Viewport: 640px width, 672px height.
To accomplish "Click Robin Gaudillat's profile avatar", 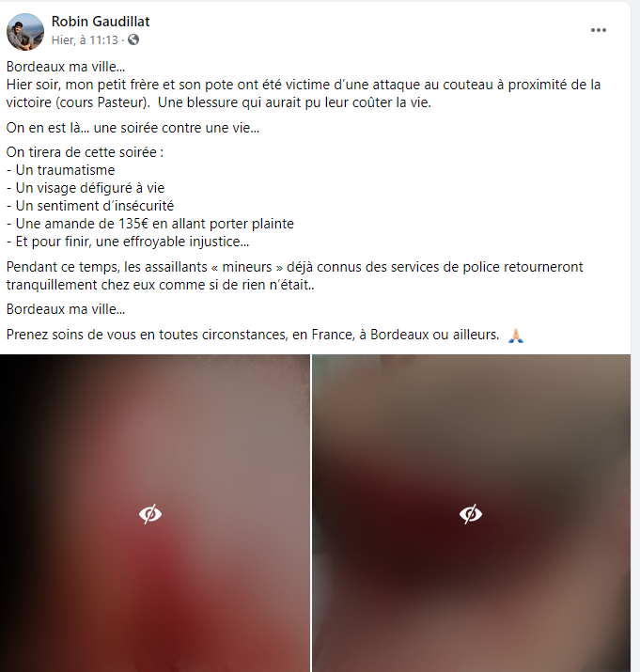I will click(25, 32).
